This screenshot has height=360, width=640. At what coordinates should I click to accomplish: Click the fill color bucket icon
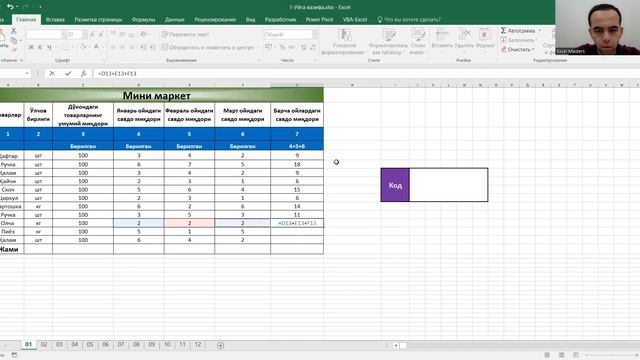83,47
